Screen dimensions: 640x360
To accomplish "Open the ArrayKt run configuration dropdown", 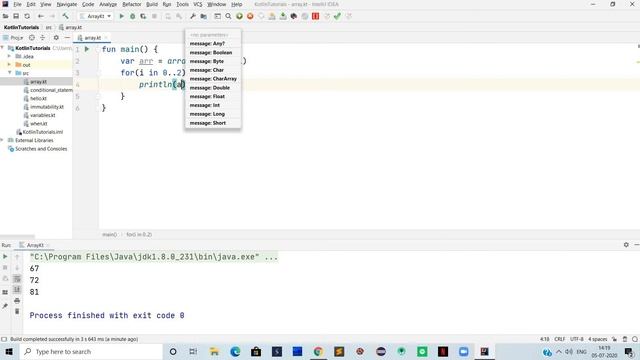I will point(96,16).
